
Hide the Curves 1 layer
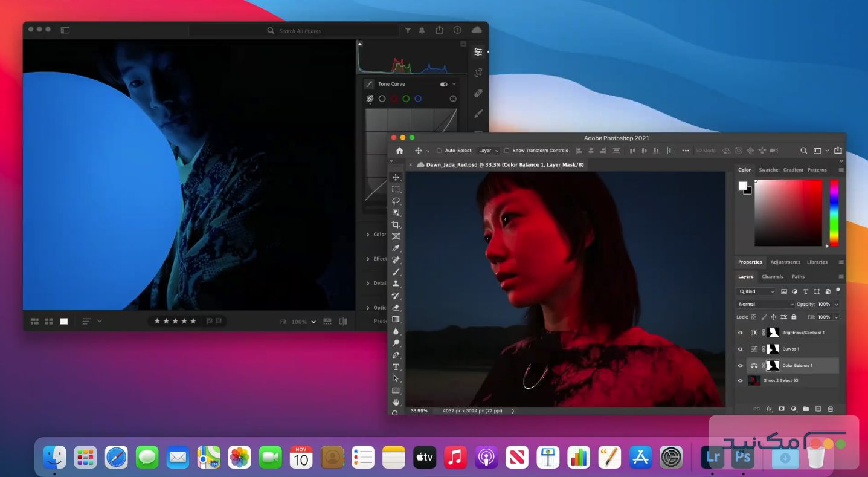tap(740, 349)
